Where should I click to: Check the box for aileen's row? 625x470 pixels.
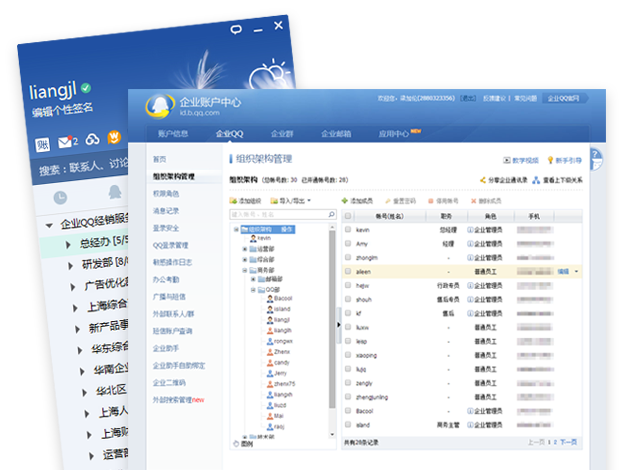tap(348, 271)
